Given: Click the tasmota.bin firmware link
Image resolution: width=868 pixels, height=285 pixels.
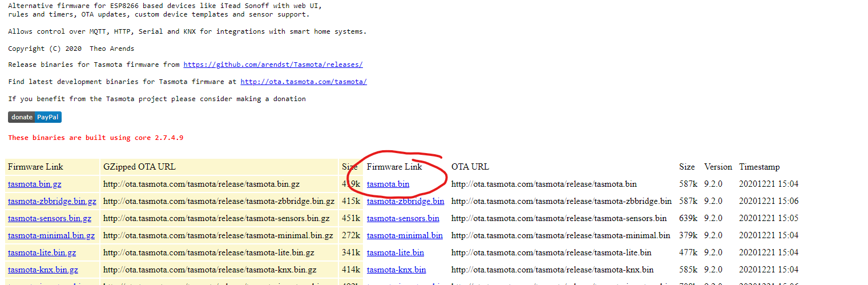Looking at the screenshot, I should (388, 184).
